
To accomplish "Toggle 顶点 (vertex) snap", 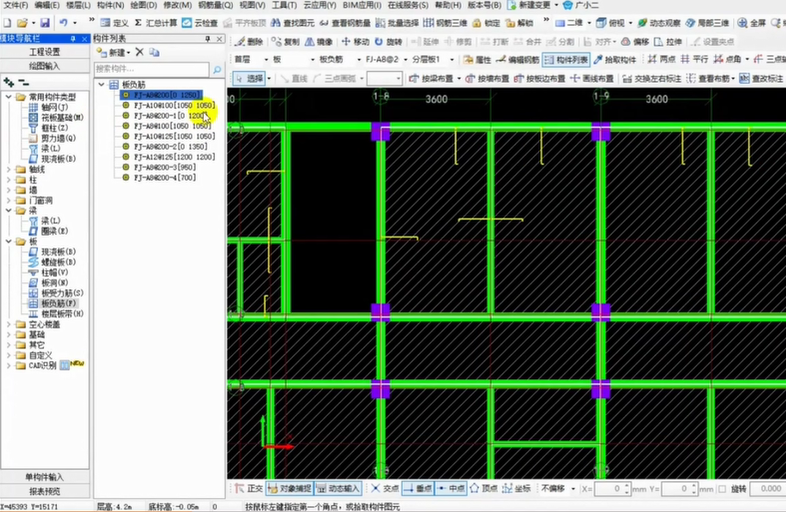I will pos(484,488).
